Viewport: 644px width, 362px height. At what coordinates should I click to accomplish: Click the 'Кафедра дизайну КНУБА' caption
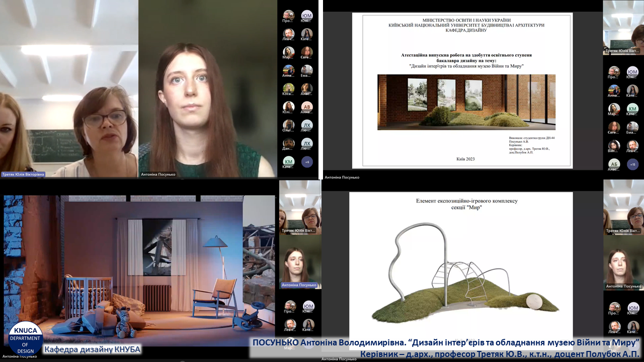(x=92, y=349)
